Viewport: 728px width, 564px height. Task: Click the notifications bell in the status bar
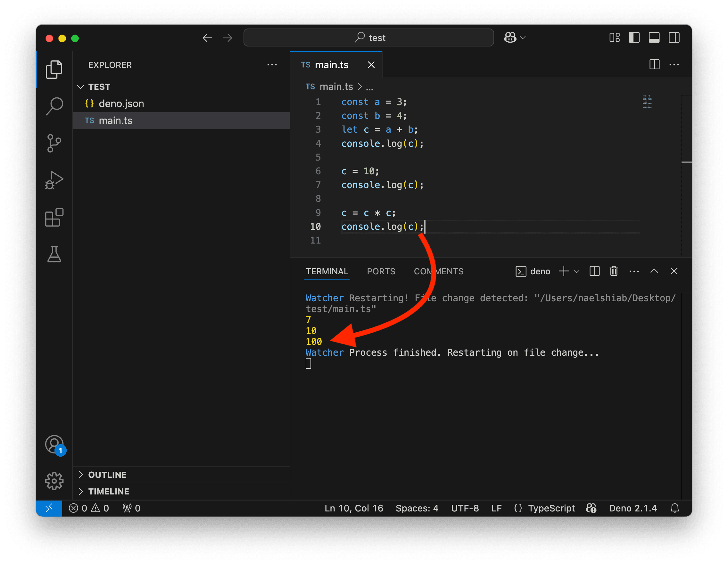[675, 508]
